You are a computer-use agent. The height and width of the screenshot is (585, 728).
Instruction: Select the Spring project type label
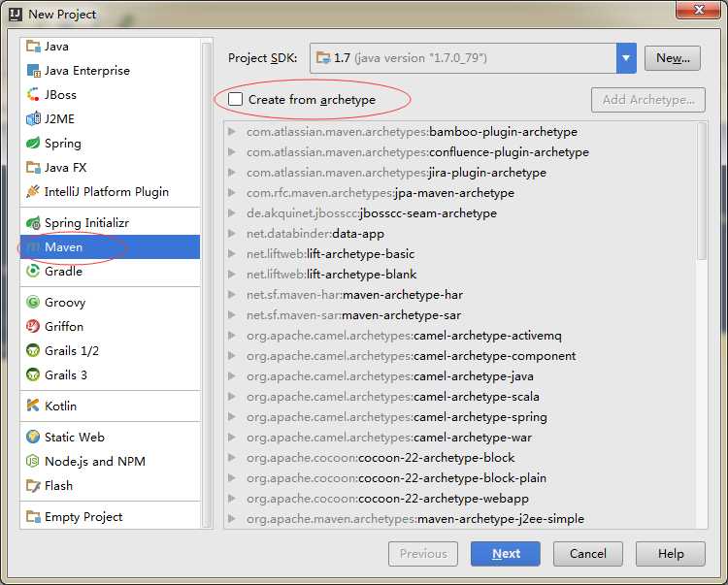tap(63, 144)
